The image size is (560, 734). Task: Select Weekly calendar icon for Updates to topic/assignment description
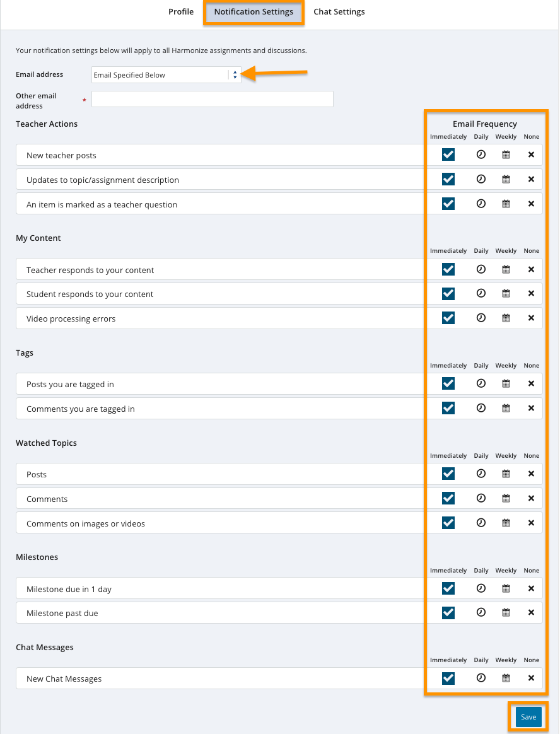click(506, 179)
